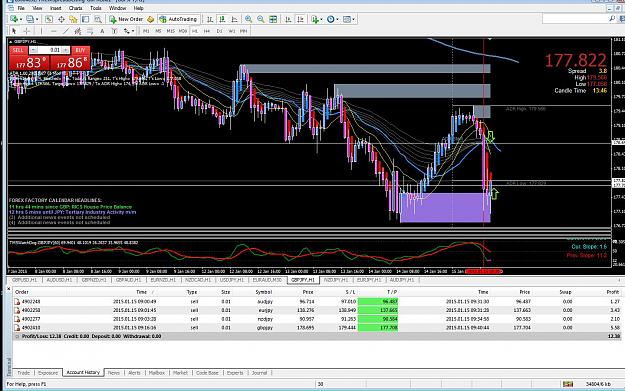Select the Equidistant Channel tool
This screenshot has width=625, height=391.
(78, 31)
